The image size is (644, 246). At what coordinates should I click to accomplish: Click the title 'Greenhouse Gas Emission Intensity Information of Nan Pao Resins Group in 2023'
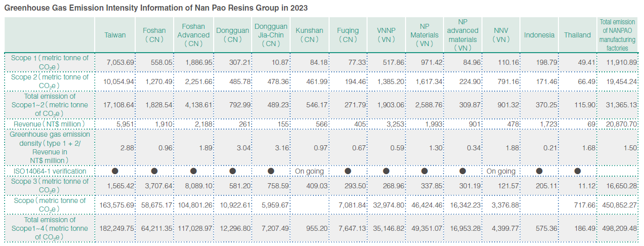tap(156, 8)
